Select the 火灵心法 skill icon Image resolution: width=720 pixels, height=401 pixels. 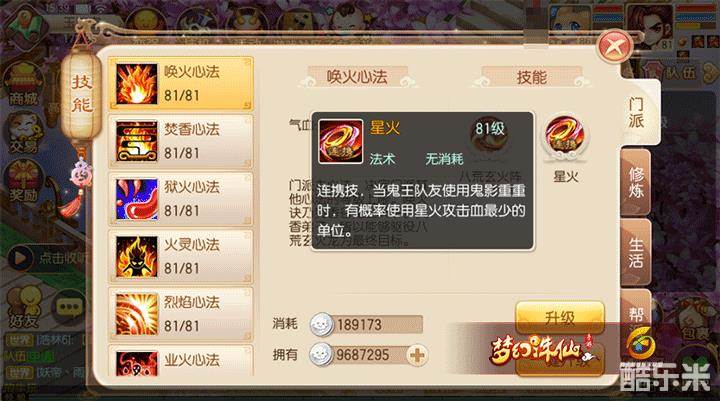136,257
